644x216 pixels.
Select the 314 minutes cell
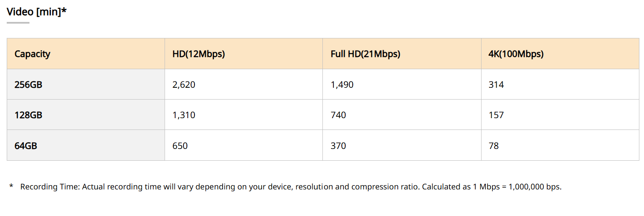click(496, 85)
